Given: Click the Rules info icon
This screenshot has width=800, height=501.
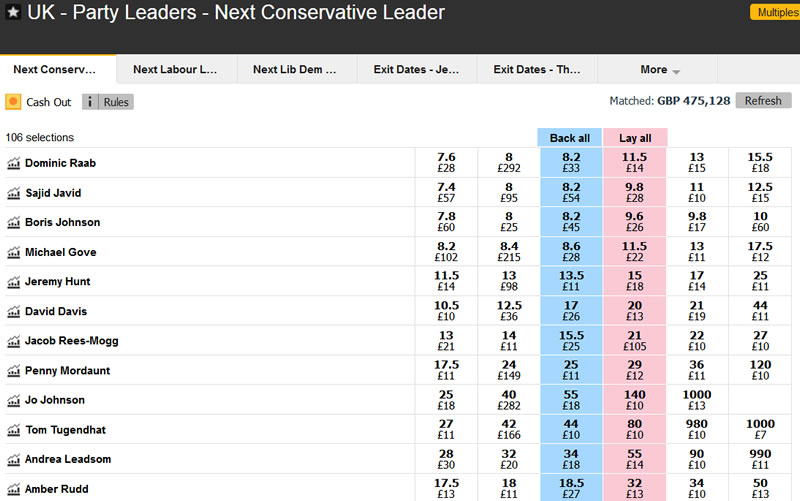Looking at the screenshot, I should point(91,102).
